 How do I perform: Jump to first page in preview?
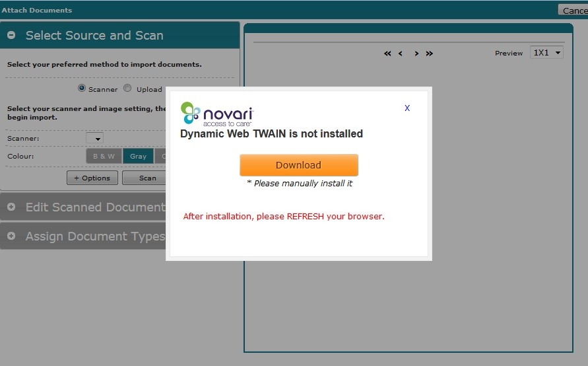coord(387,54)
